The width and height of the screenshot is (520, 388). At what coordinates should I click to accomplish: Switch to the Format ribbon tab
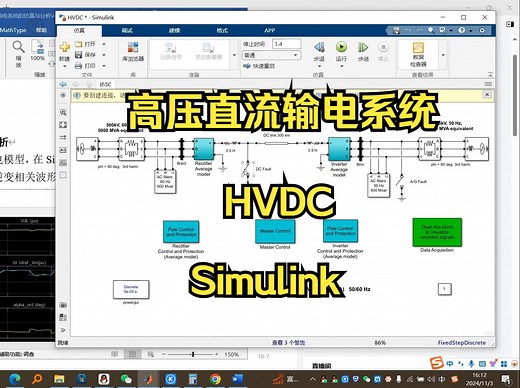point(222,30)
